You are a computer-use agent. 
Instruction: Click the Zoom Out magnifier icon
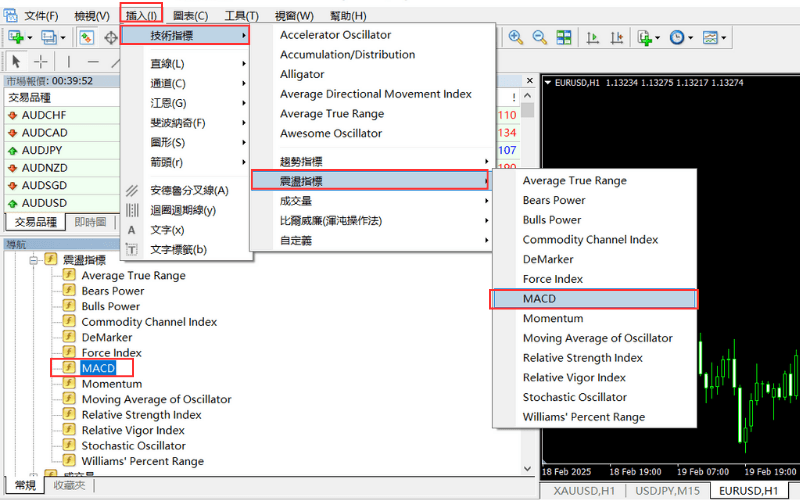tap(540, 37)
